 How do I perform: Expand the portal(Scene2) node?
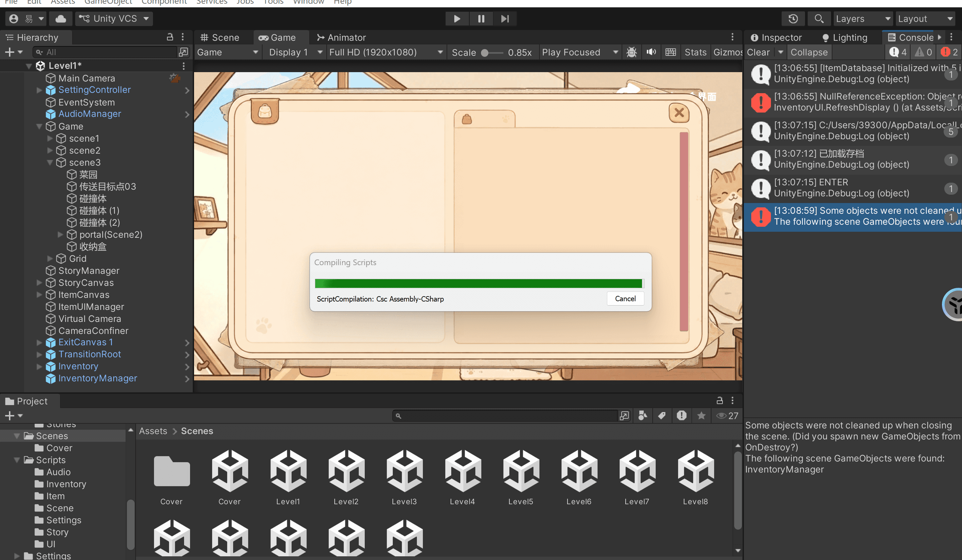click(60, 234)
